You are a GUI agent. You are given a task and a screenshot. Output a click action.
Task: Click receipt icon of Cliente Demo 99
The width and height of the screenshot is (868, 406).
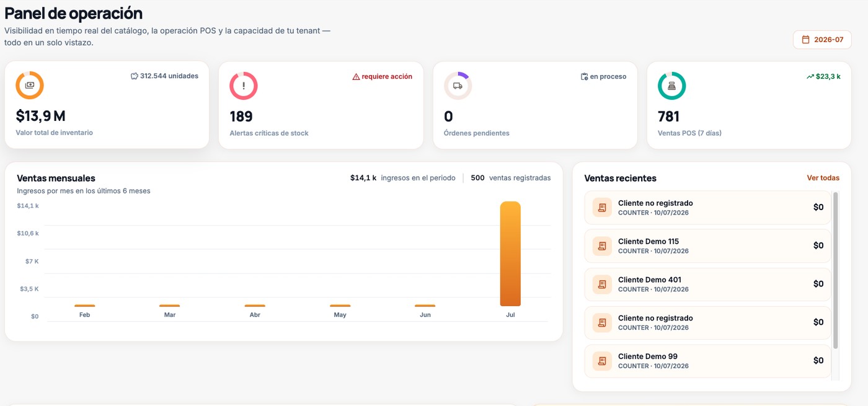(602, 361)
